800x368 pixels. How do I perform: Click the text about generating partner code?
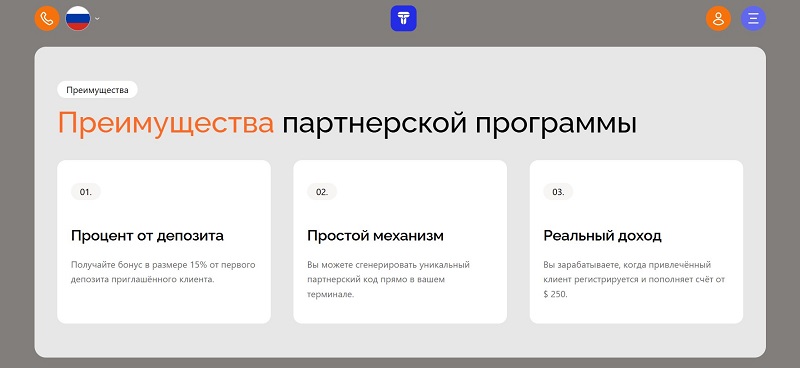tap(389, 280)
